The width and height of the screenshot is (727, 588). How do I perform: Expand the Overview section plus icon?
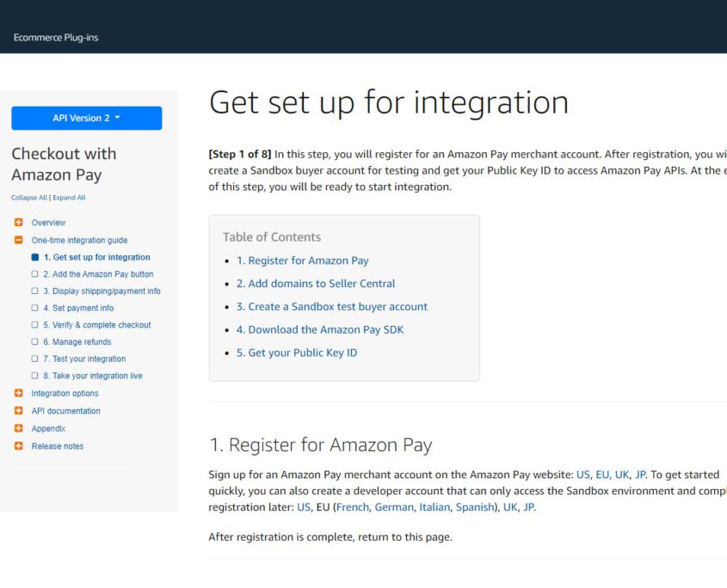(x=18, y=223)
